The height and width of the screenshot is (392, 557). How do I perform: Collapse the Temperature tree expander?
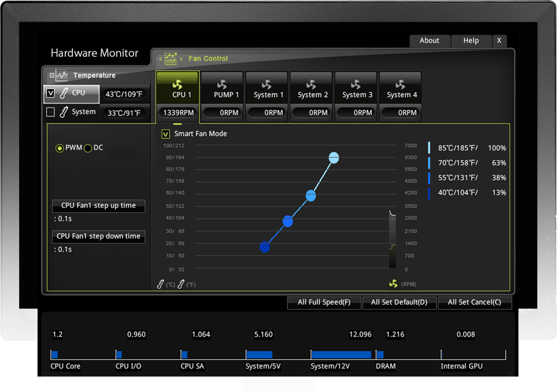tap(52, 75)
